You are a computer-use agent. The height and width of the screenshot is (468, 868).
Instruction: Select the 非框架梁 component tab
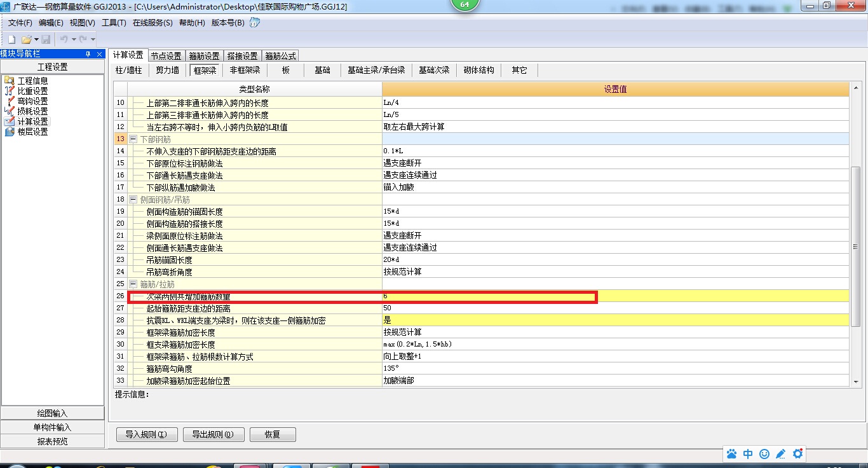245,70
